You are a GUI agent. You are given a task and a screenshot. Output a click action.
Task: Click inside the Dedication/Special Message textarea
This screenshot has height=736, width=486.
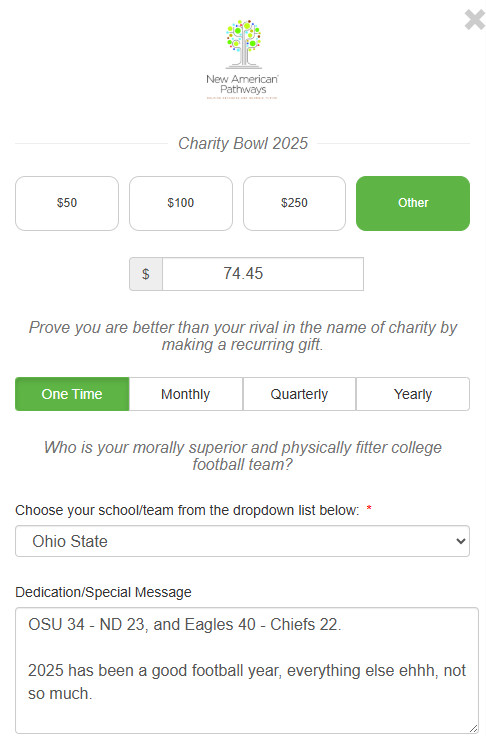click(247, 670)
